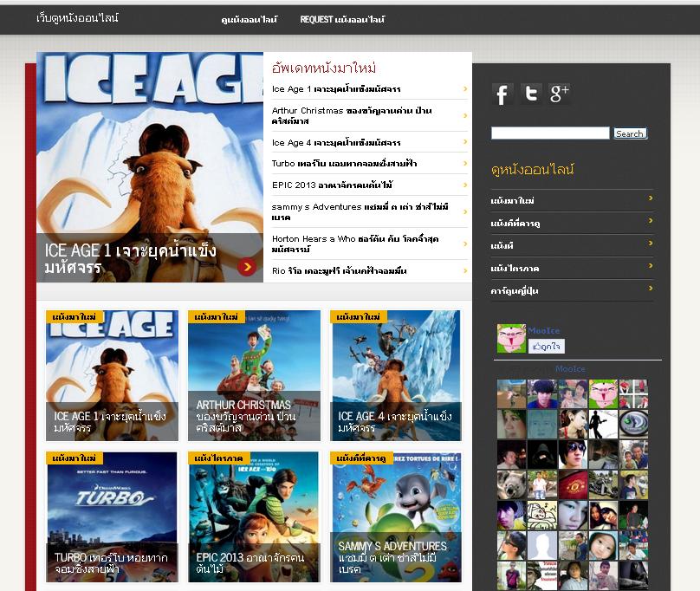
Task: Click หนังไตรภาค badge on EPIC 2013 card
Action: (x=218, y=458)
